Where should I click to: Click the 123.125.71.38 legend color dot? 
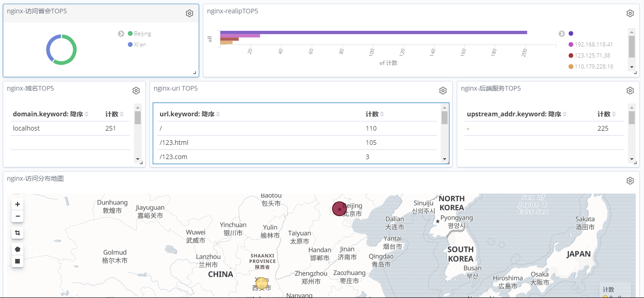[571, 56]
